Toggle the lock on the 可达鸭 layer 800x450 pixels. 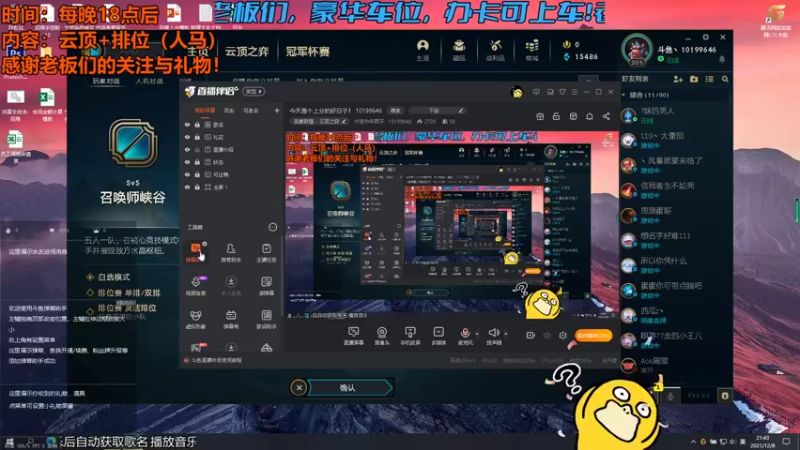pyautogui.click(x=197, y=174)
